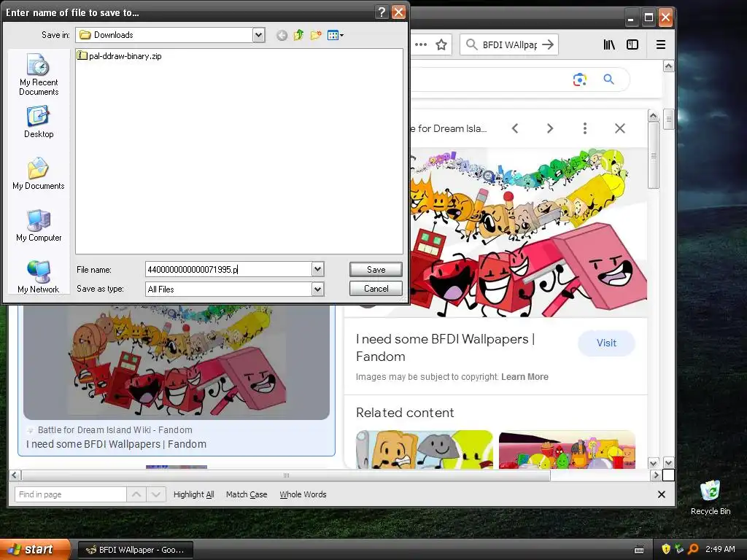The height and width of the screenshot is (560, 747).
Task: Select Desktop location in save dialog
Action: pos(39,122)
